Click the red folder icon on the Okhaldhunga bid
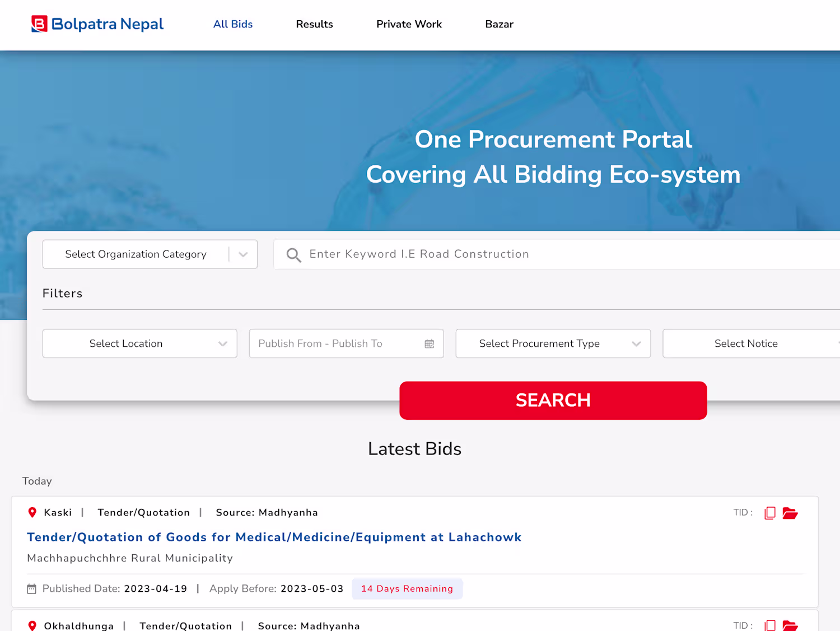This screenshot has width=840, height=631. pyautogui.click(x=790, y=625)
